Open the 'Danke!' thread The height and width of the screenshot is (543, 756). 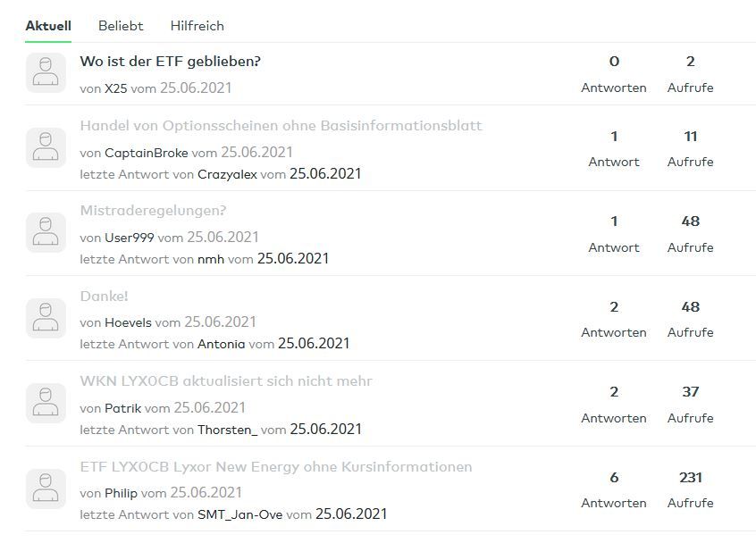pos(105,297)
